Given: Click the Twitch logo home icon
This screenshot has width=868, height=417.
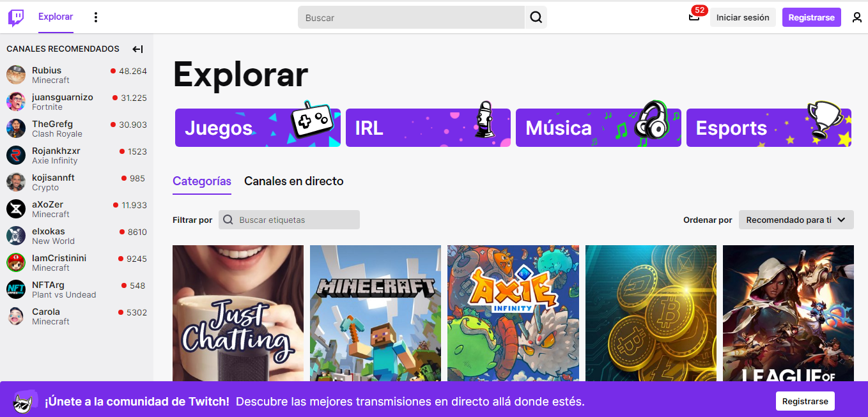Looking at the screenshot, I should pyautogui.click(x=16, y=17).
